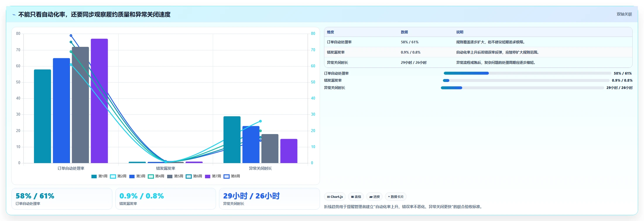Toggle the 第7周 legend item

(x=213, y=176)
